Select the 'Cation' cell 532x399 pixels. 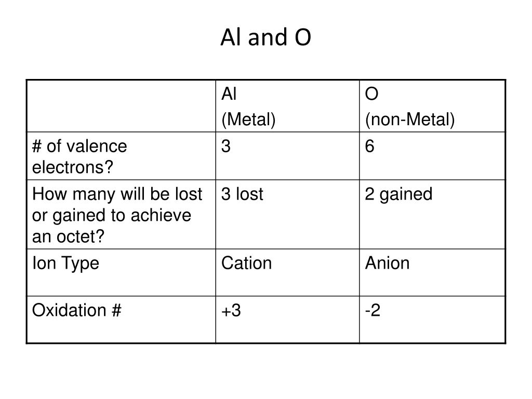(x=287, y=272)
